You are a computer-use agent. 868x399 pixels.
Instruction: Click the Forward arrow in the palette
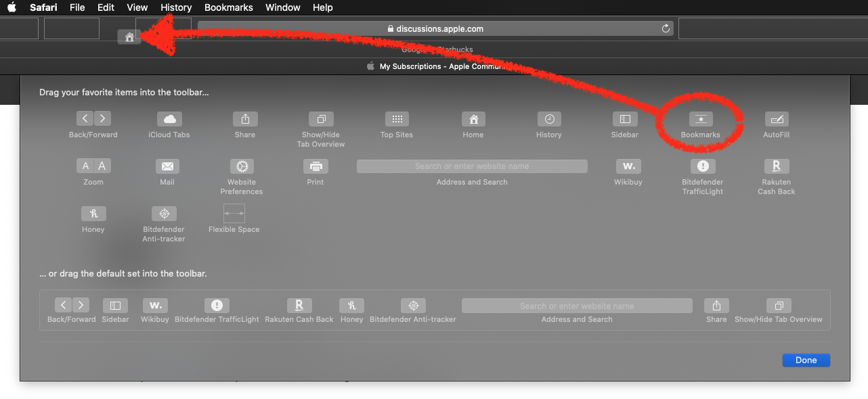pos(102,118)
